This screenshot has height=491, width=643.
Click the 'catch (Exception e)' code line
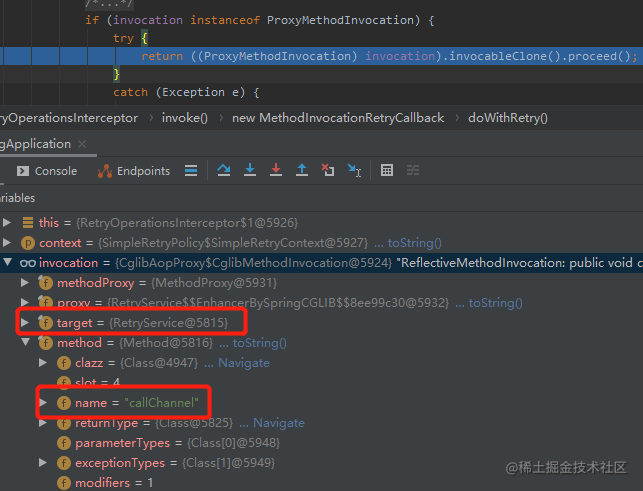(x=186, y=92)
